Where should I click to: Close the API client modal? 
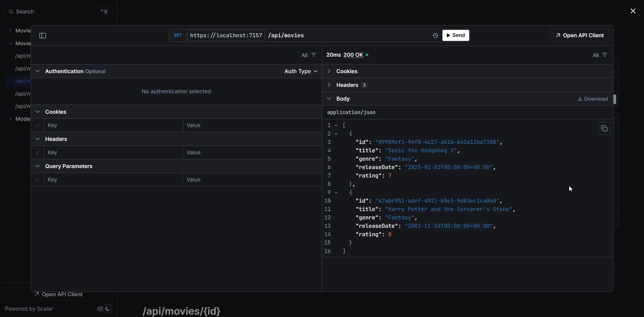pyautogui.click(x=633, y=11)
